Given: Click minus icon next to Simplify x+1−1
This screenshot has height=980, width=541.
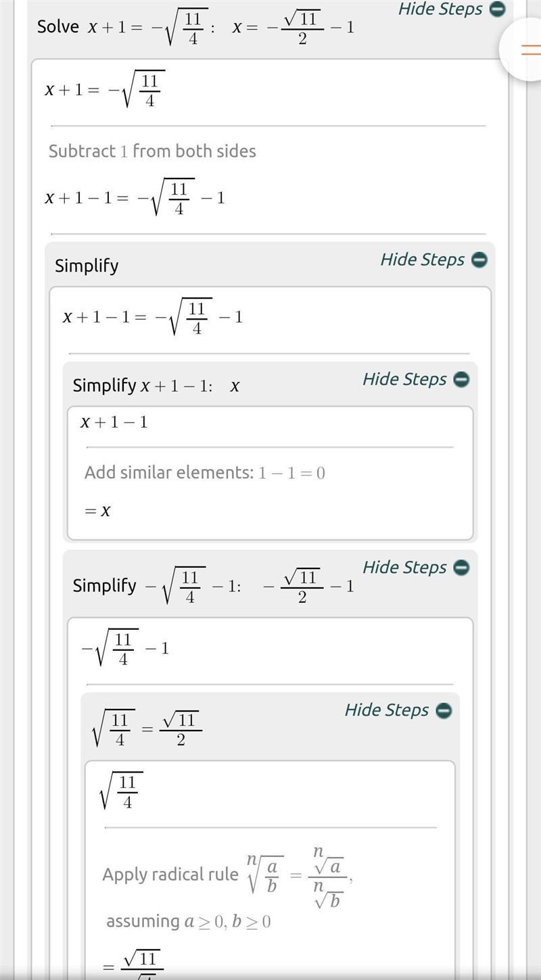Looking at the screenshot, I should coord(461,380).
